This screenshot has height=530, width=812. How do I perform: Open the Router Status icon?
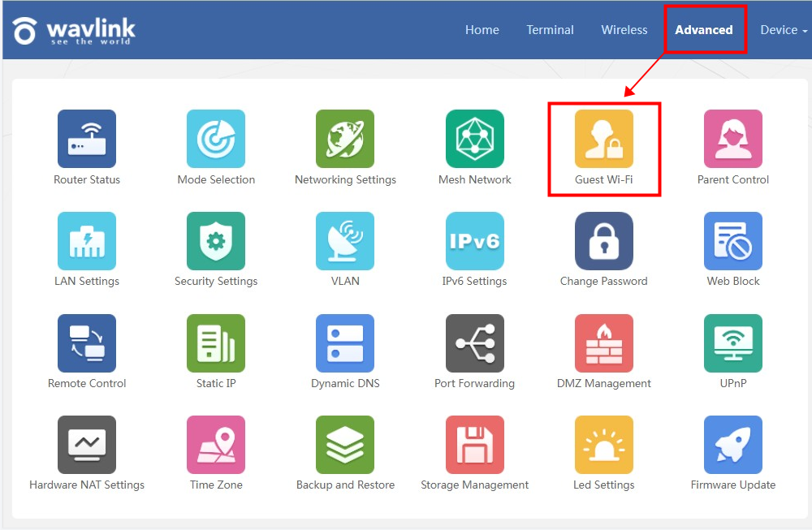coord(87,139)
